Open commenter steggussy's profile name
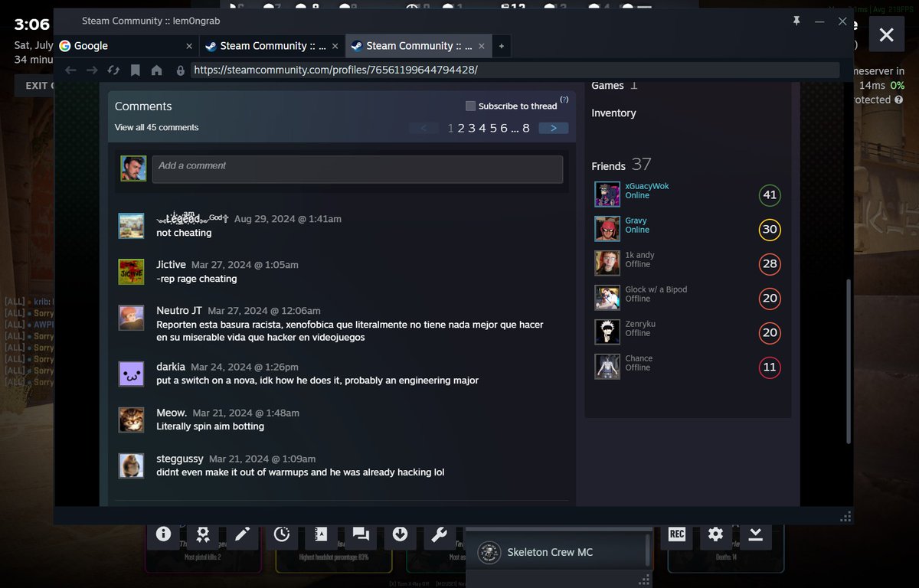919x588 pixels. point(180,459)
